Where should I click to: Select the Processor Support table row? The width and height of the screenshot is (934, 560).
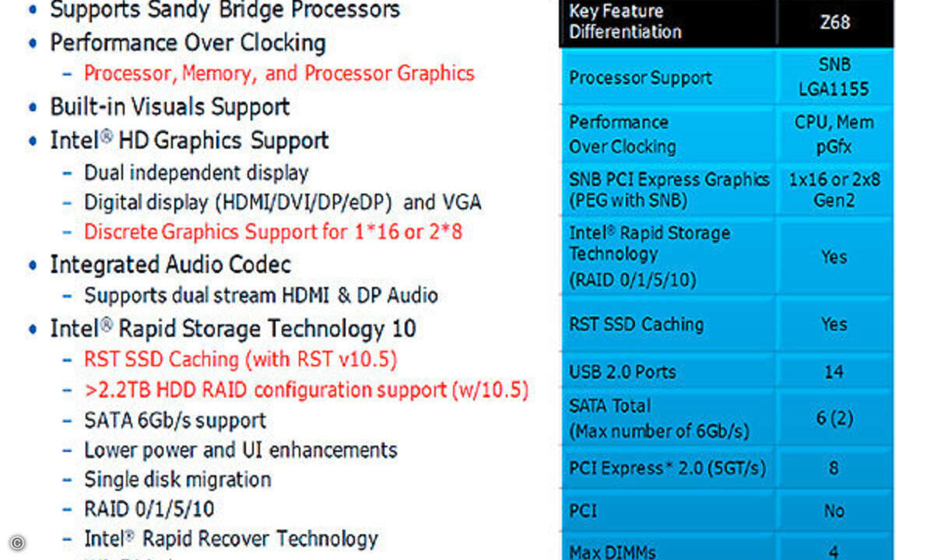point(726,77)
